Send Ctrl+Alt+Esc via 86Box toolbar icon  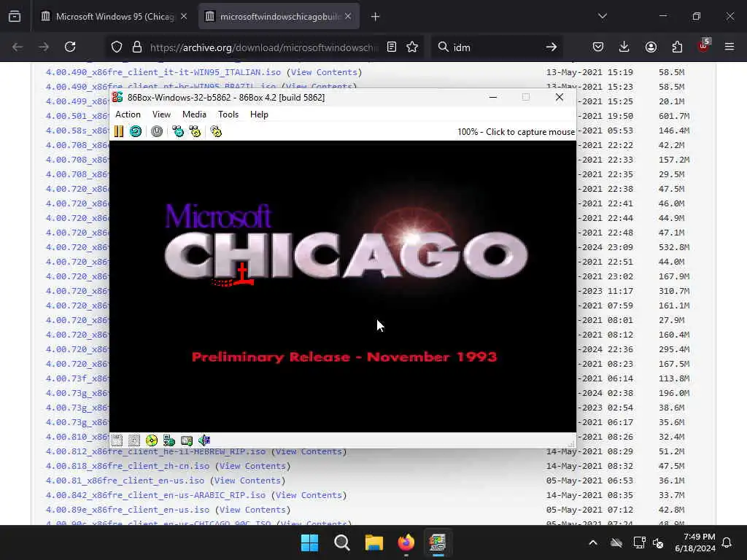(x=195, y=131)
